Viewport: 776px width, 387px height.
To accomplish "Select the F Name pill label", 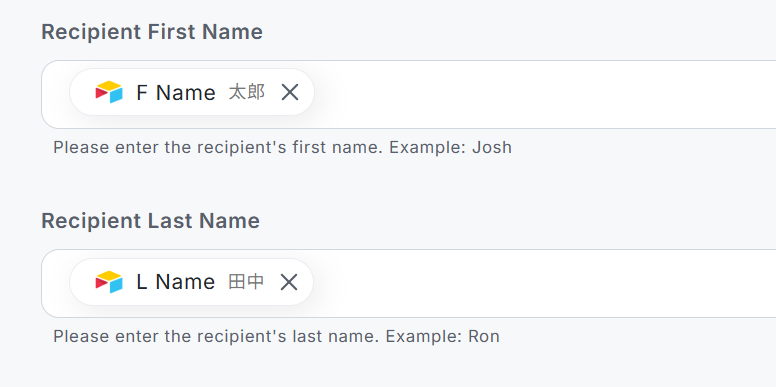I will 176,93.
